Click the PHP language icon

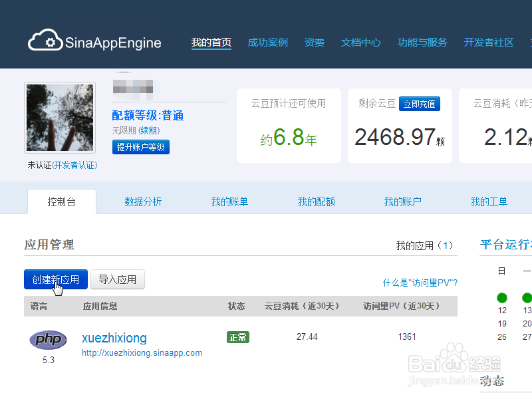pyautogui.click(x=48, y=339)
